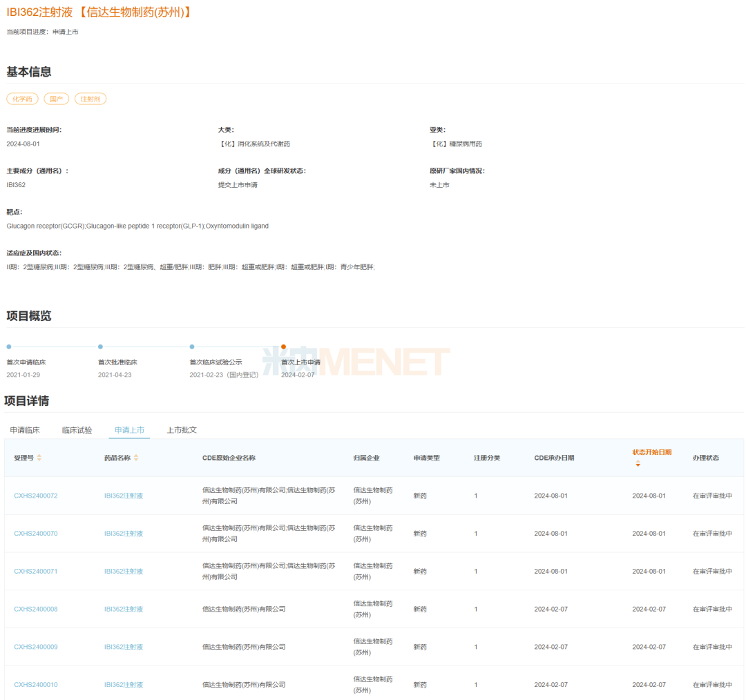The width and height of the screenshot is (746, 700).
Task: Open IBI362注射液 link in CXHS2400009 row
Action: pos(124,647)
